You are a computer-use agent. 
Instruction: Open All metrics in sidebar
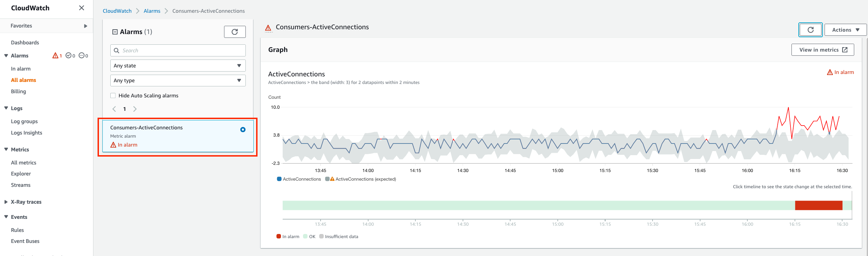tap(23, 163)
